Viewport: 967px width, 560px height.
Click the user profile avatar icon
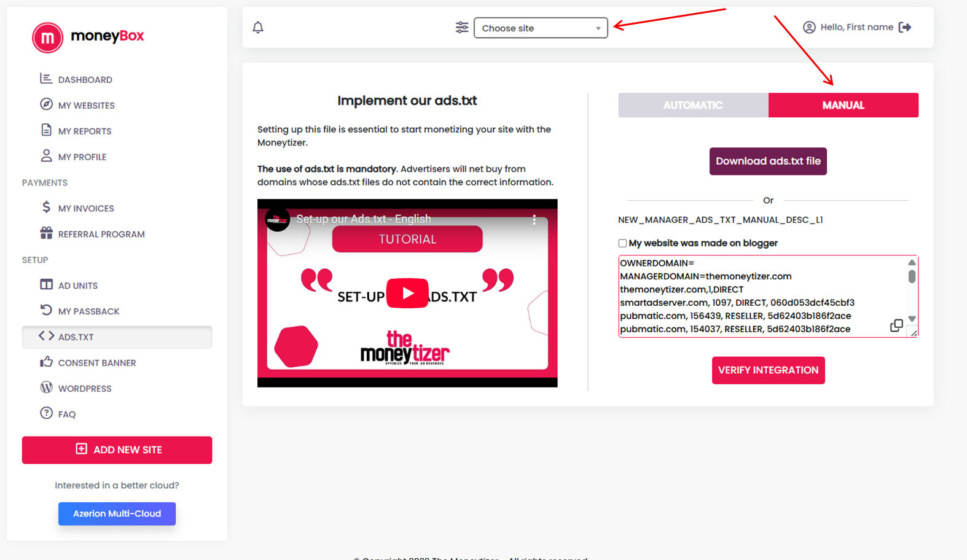(809, 27)
